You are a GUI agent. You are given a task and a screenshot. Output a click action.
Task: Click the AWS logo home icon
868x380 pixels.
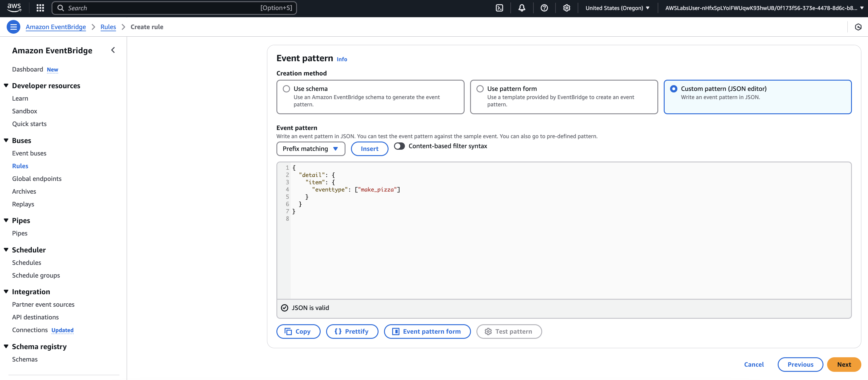[x=14, y=8]
